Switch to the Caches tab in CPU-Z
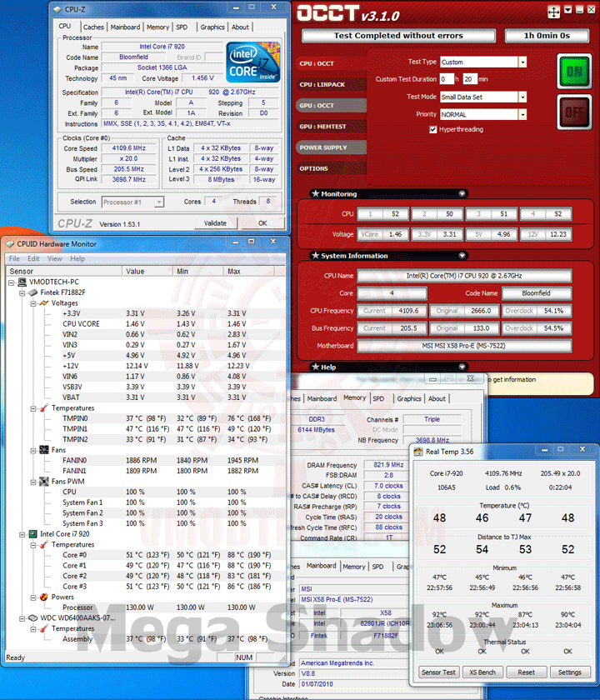 (x=93, y=27)
